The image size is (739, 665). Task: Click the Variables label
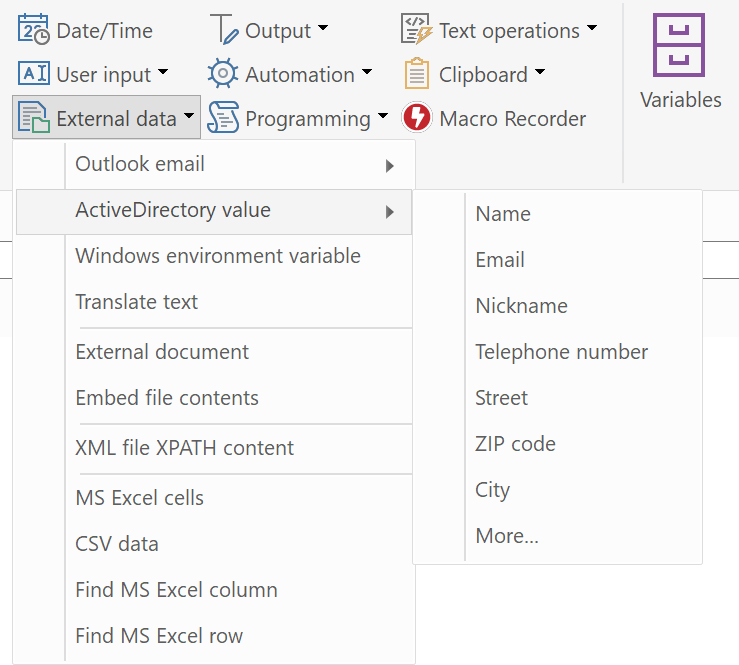click(681, 100)
